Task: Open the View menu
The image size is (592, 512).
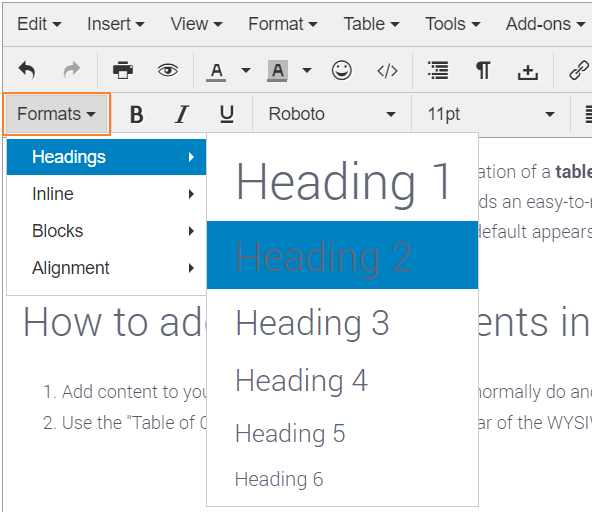Action: (196, 24)
